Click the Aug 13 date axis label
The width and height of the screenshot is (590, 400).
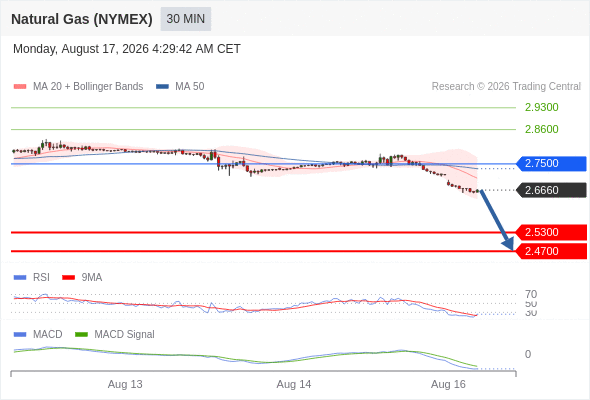click(x=125, y=384)
